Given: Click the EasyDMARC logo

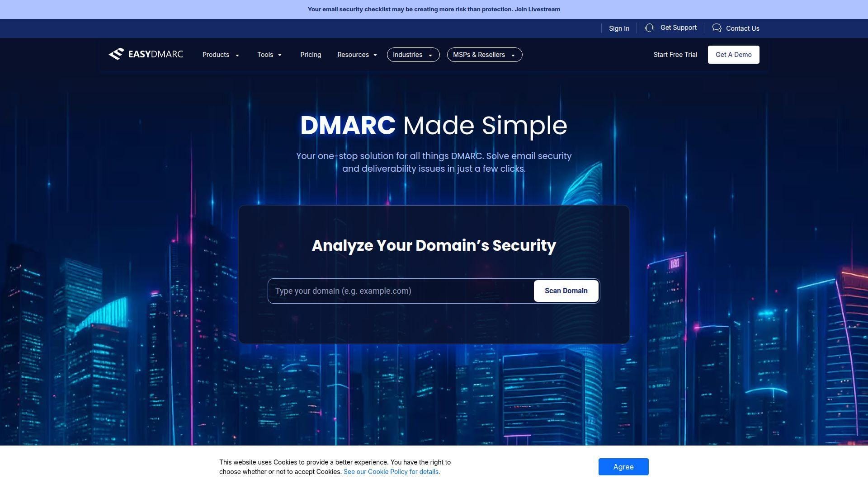Looking at the screenshot, I should [146, 54].
